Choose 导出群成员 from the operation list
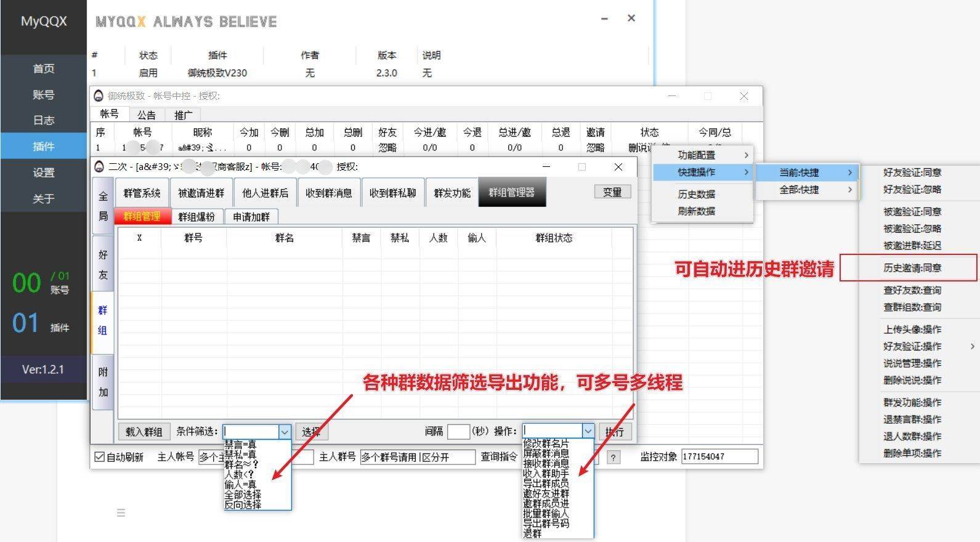The width and height of the screenshot is (980, 542). click(546, 483)
